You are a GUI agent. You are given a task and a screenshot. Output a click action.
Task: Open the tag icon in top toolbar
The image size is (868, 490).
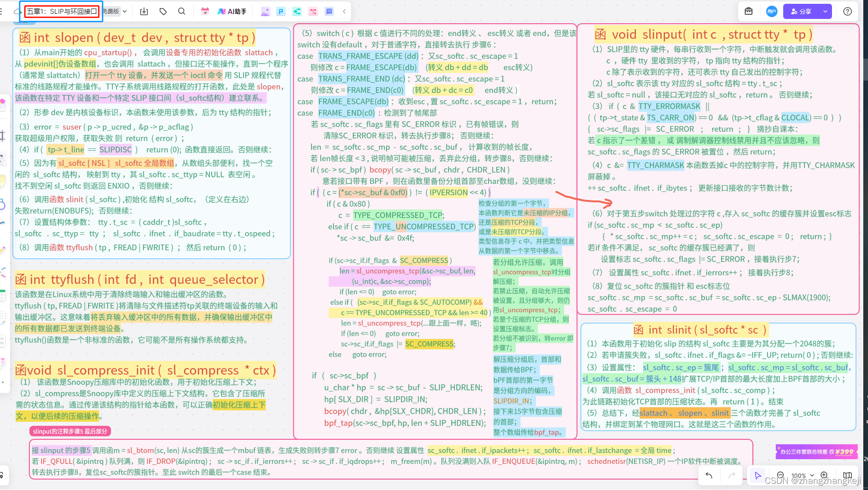[x=163, y=11]
